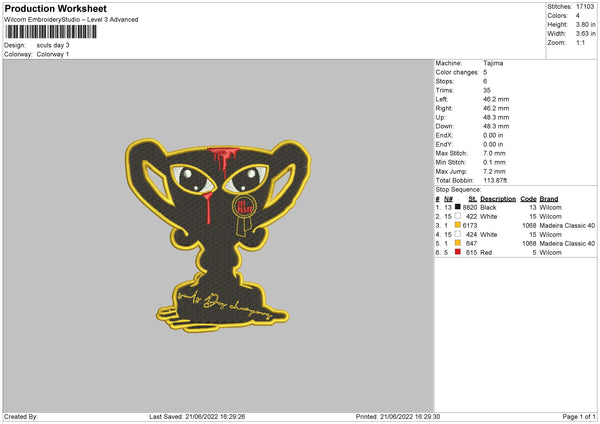Click the black swatch in stop row 1
The height and width of the screenshot is (424, 600).
tap(457, 207)
